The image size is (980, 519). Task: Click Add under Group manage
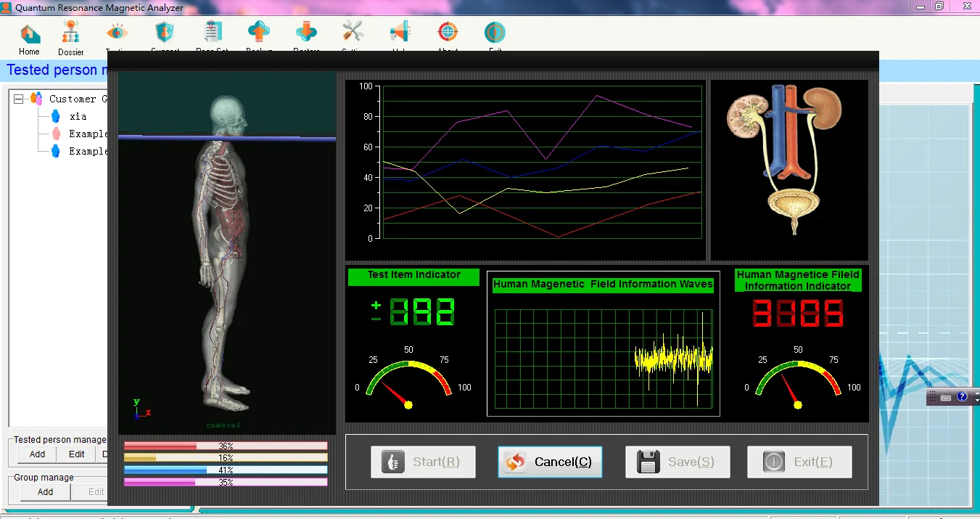point(45,492)
